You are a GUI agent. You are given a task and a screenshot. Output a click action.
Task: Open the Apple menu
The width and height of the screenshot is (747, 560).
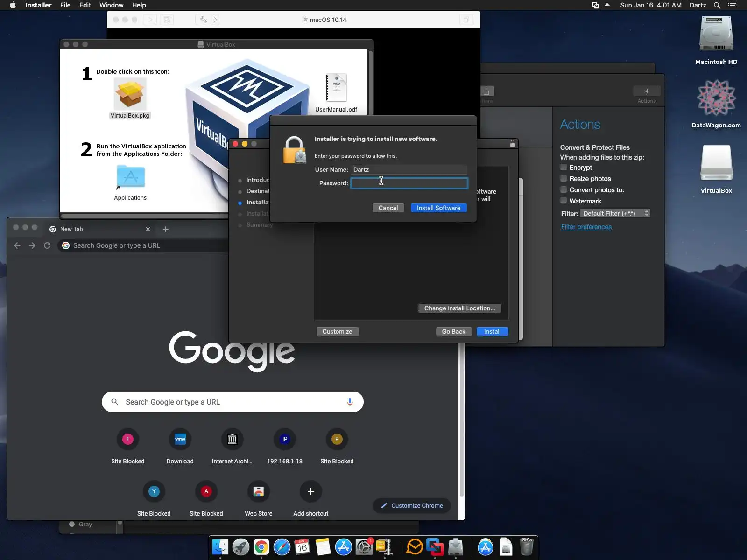click(x=13, y=5)
